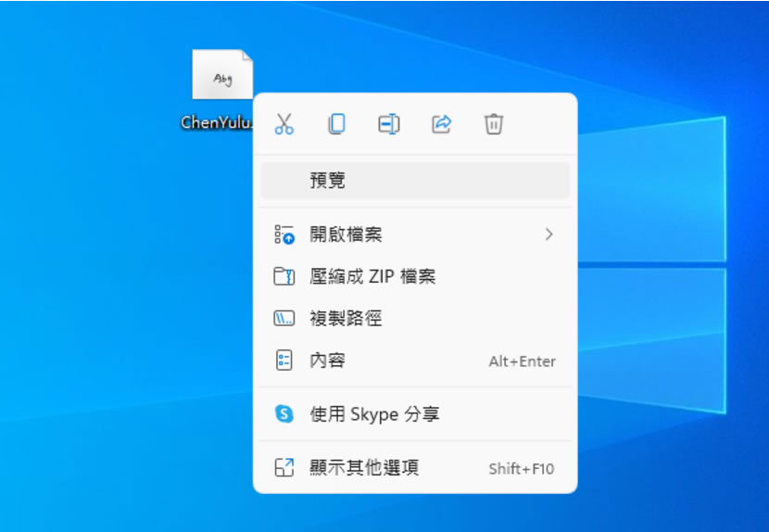Screen dimensions: 769x532
Task: Choose 壓縮成 ZIP 檔案
Action: (415, 276)
